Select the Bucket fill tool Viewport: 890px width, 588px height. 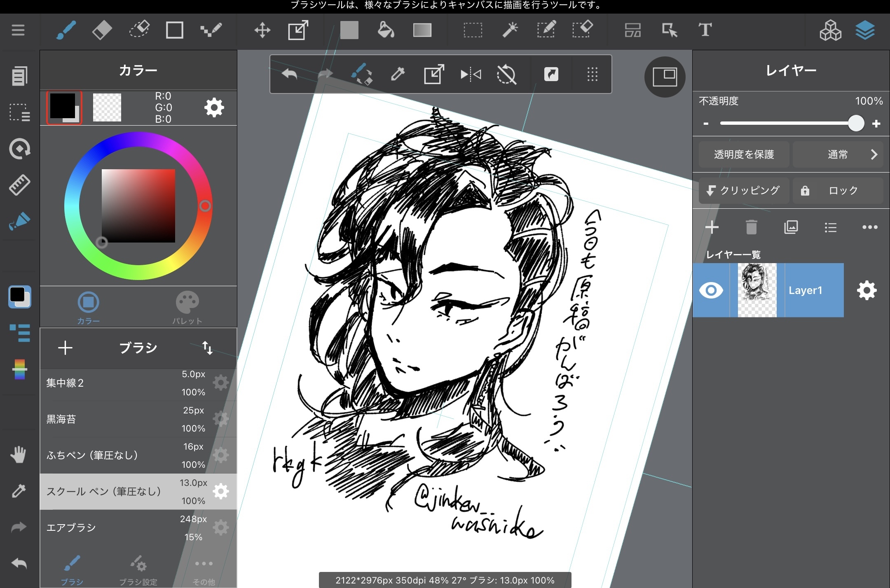tap(386, 30)
